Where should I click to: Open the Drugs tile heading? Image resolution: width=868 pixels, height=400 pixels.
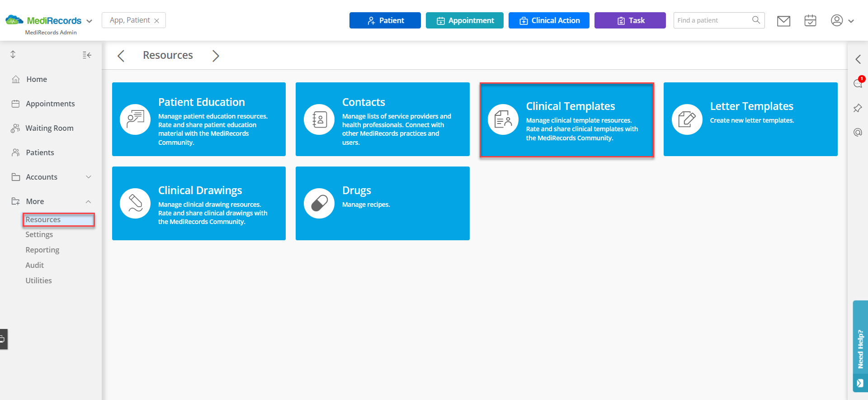coord(357,190)
